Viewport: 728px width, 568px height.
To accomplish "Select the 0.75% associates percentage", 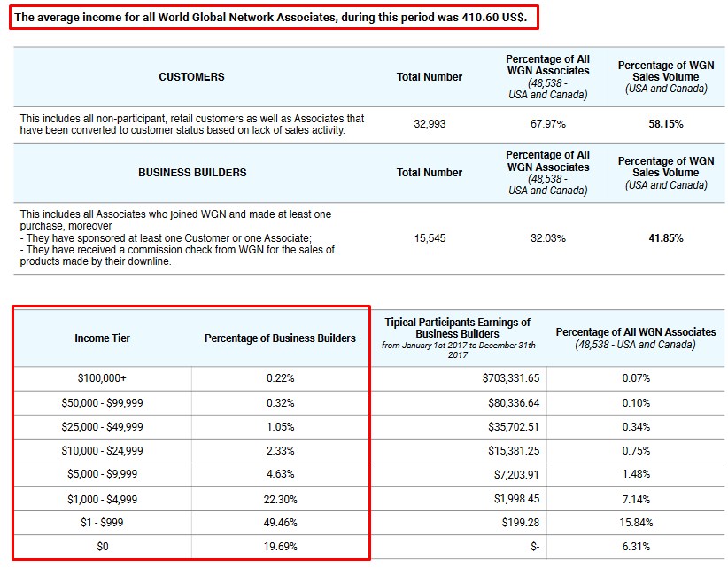I will [x=636, y=450].
